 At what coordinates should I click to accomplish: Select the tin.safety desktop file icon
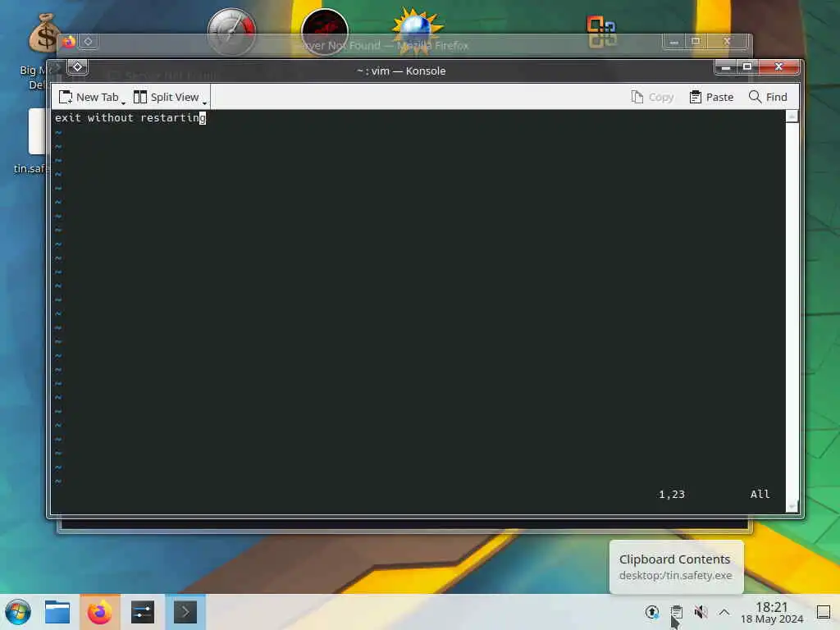(37, 131)
